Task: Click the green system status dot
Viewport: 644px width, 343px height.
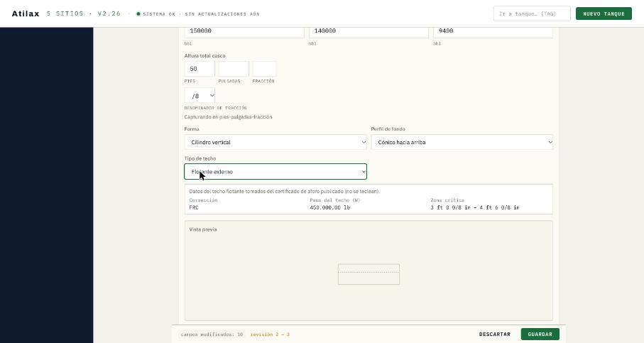Action: pos(138,14)
